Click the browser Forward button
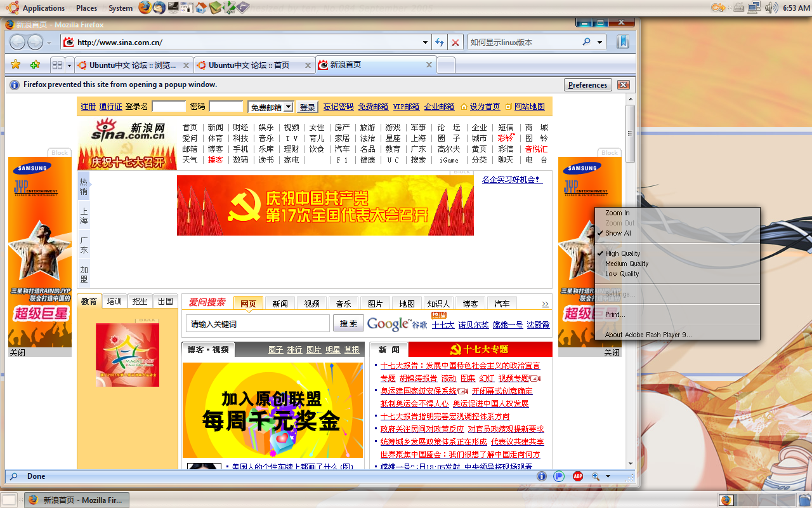The width and height of the screenshot is (812, 508). pos(35,43)
